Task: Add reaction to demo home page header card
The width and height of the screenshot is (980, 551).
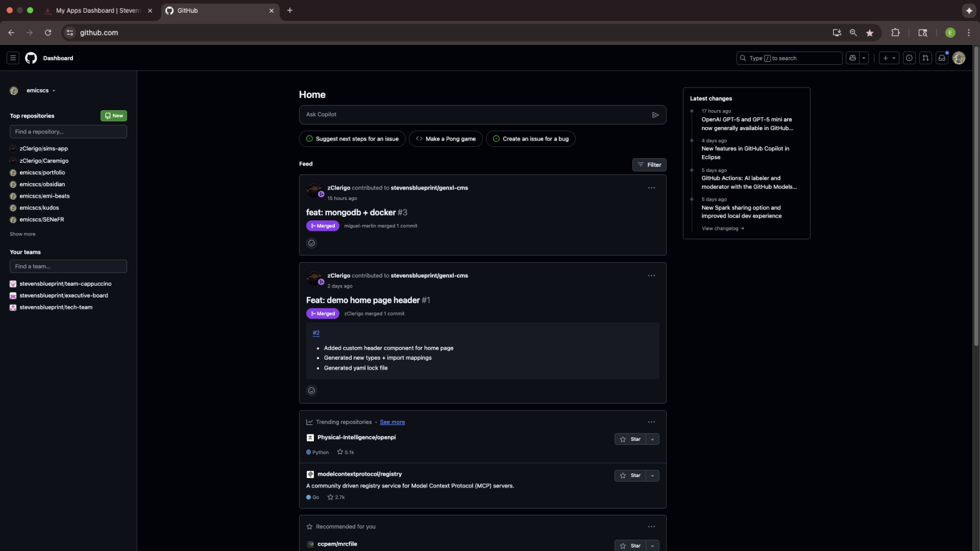Action: (311, 391)
